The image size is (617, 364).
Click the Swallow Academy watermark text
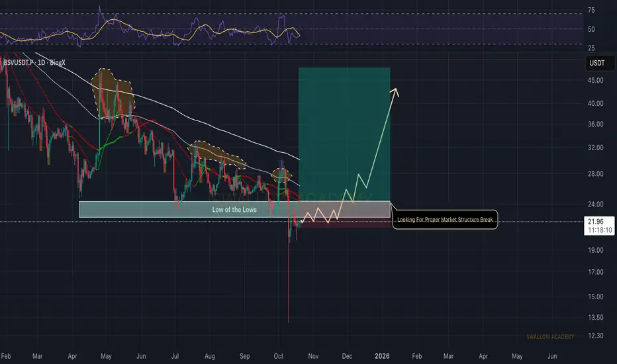tap(550, 337)
